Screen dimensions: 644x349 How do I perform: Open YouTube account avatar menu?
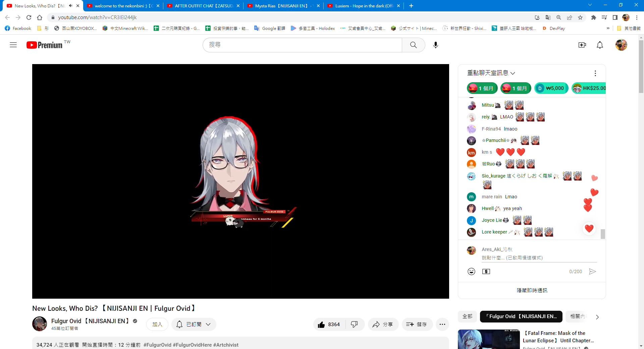coord(621,45)
